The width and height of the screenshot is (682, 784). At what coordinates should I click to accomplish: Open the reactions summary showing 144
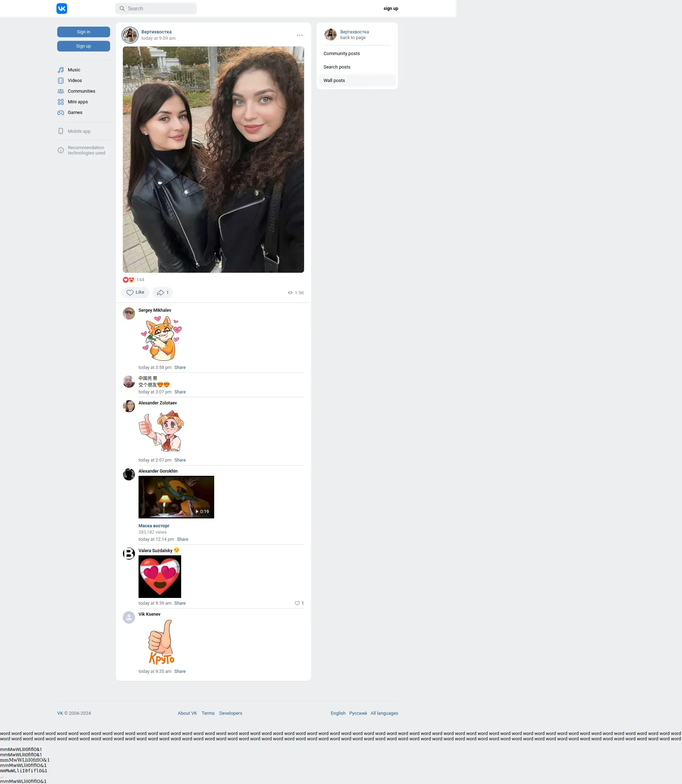[x=133, y=279]
